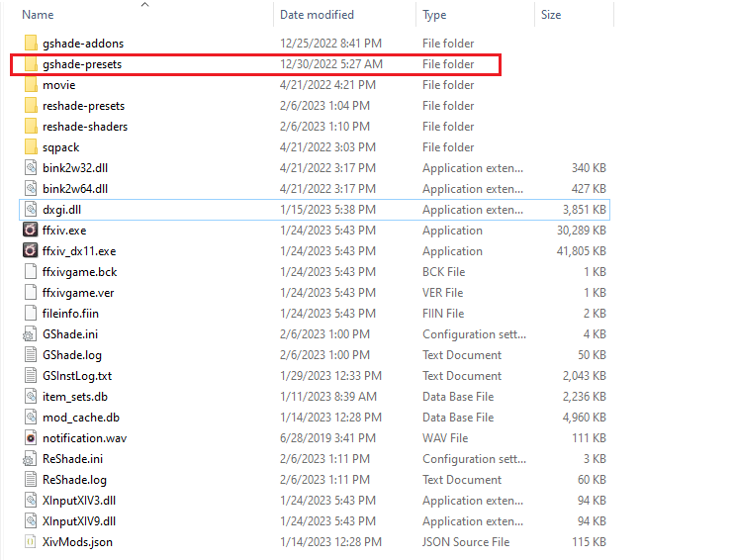The image size is (734, 560).
Task: Click the bink2w64.dll file icon
Action: (31, 189)
